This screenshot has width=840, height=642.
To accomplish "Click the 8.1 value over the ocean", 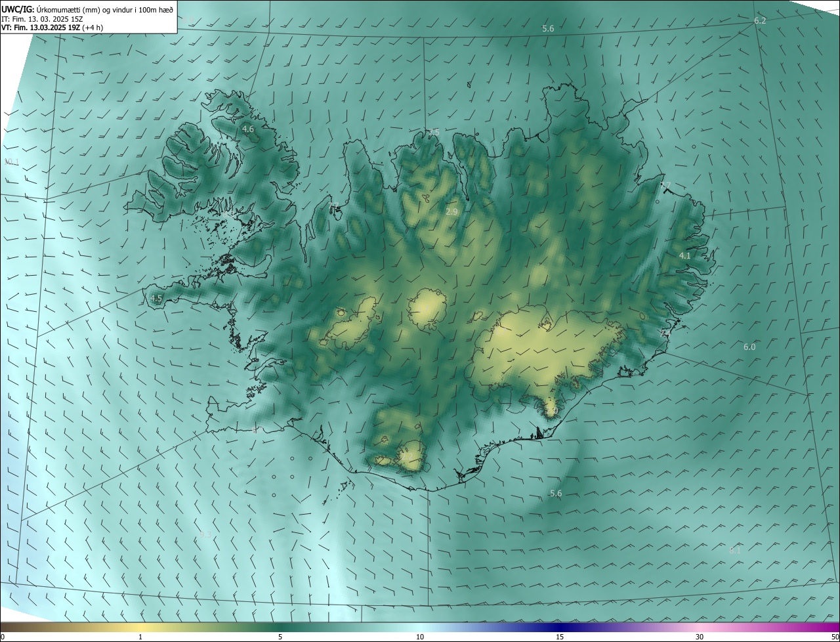I will click(x=735, y=551).
